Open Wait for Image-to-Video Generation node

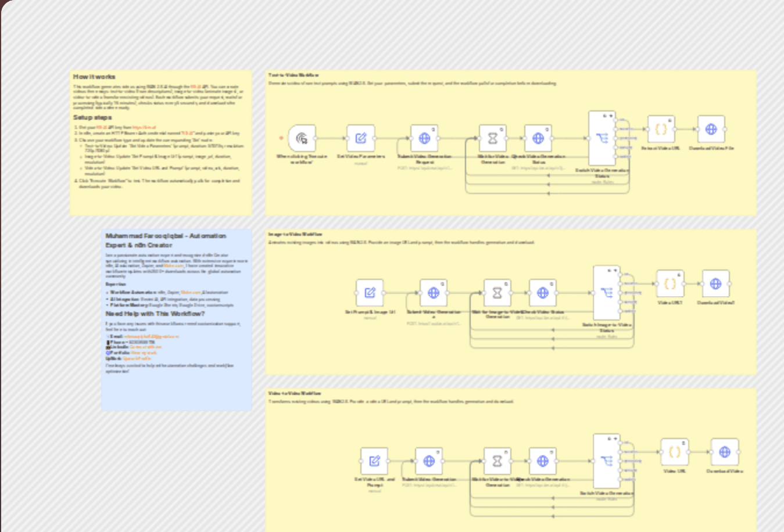(497, 293)
